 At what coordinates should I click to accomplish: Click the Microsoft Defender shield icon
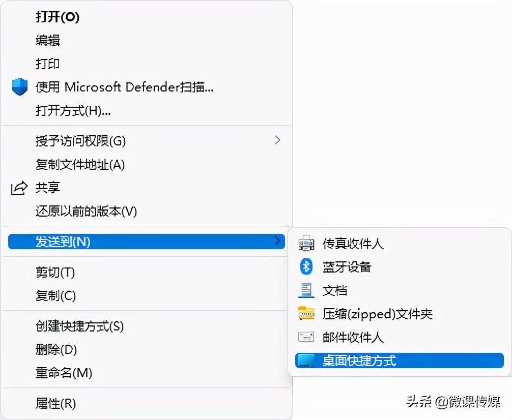coord(19,87)
